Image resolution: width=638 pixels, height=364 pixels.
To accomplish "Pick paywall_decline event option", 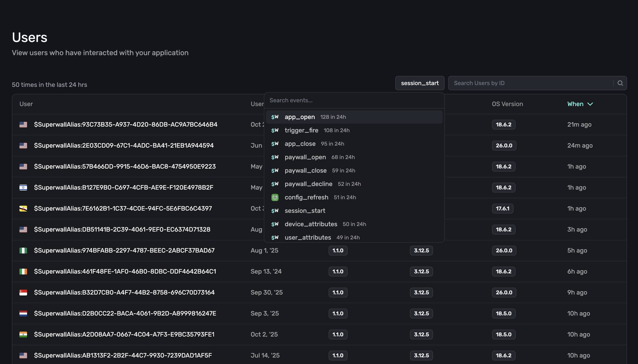I will [308, 184].
